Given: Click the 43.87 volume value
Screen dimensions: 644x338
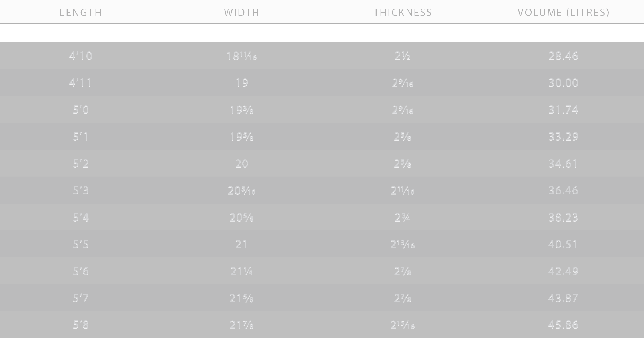Looking at the screenshot, I should (x=564, y=298).
